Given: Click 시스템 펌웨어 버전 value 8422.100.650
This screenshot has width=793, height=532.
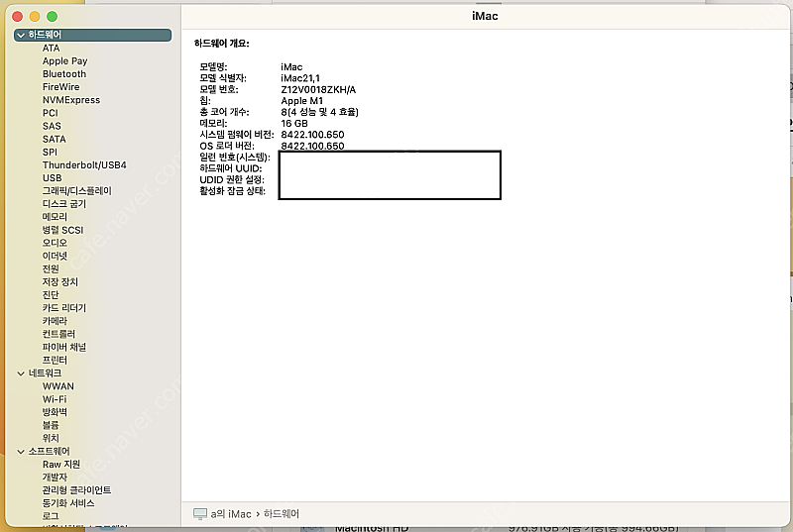Looking at the screenshot, I should click(312, 135).
